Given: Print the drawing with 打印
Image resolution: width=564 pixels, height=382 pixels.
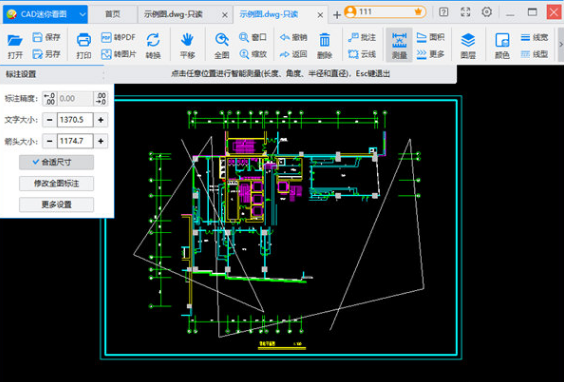Looking at the screenshot, I should [x=84, y=46].
